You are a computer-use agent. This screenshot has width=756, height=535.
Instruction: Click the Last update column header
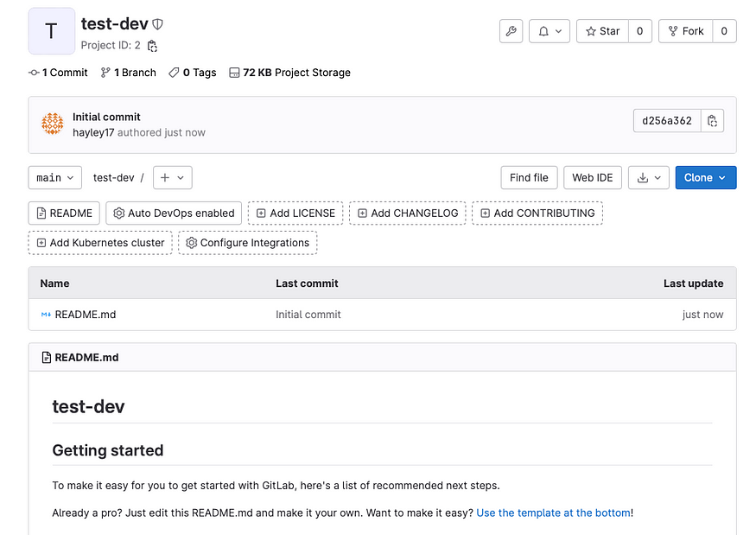693,283
